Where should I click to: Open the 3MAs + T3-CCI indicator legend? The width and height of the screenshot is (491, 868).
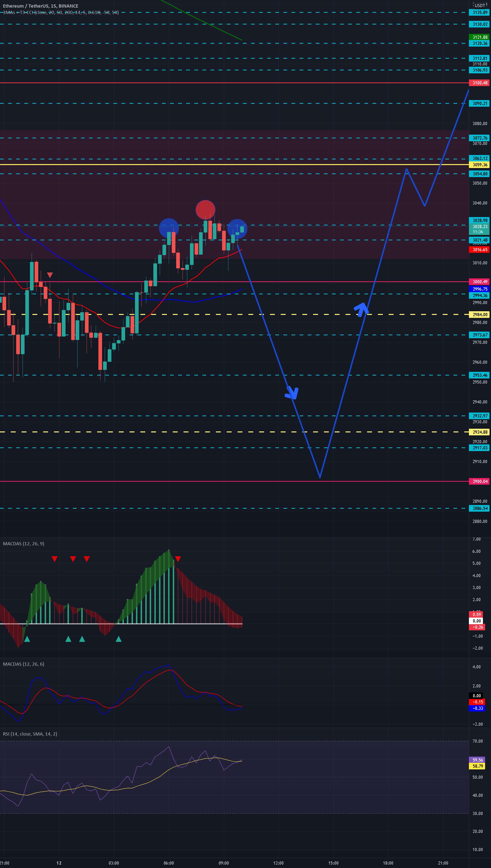pos(61,13)
